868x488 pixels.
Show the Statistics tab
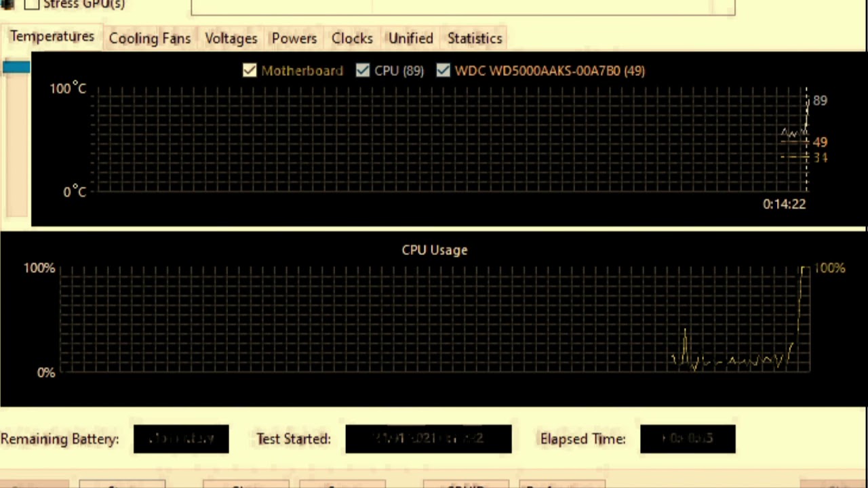pyautogui.click(x=475, y=39)
